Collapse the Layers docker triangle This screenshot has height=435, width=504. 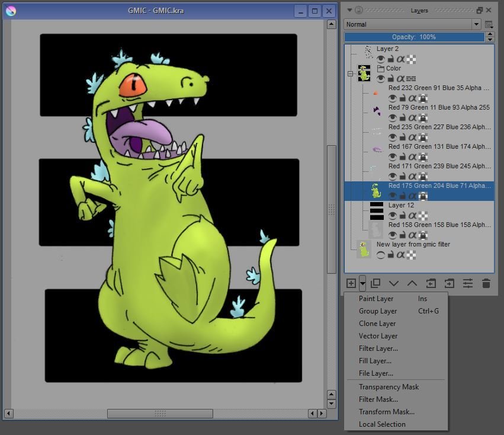point(349,10)
